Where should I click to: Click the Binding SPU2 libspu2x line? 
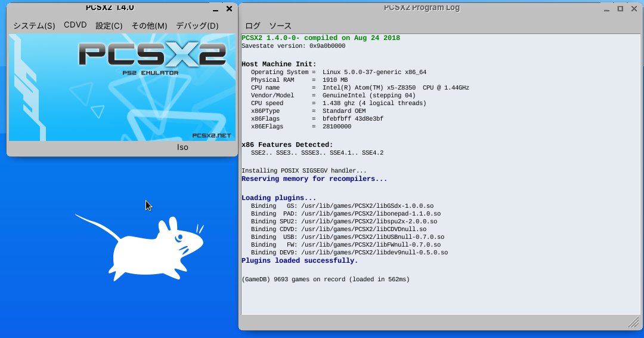344,222
